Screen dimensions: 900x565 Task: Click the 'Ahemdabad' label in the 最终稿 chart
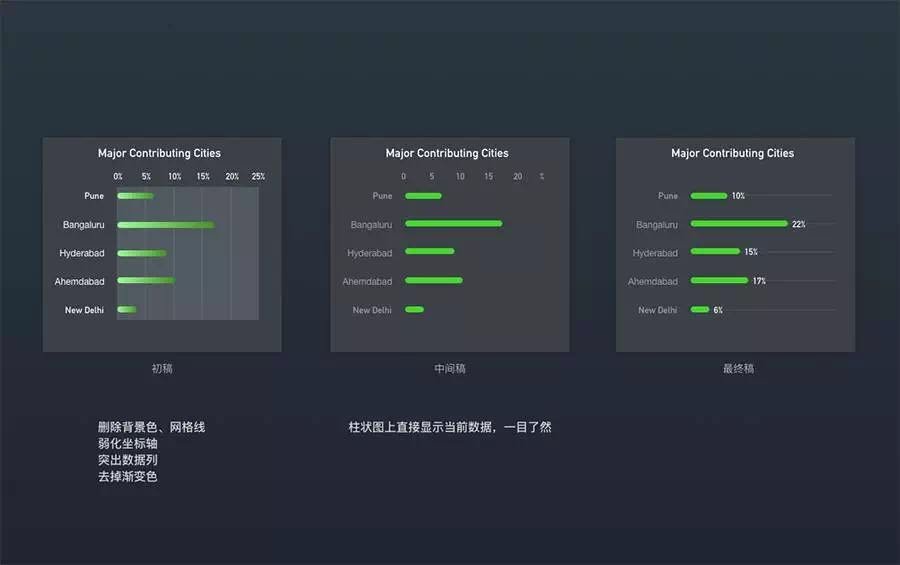[653, 281]
